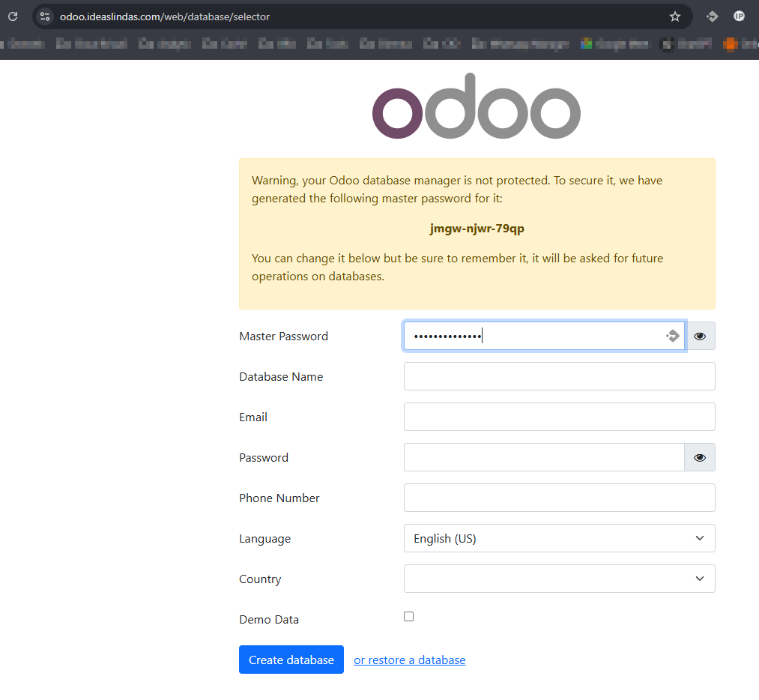The image size is (759, 700).
Task: Follow the 'or restore a database' link
Action: [410, 660]
